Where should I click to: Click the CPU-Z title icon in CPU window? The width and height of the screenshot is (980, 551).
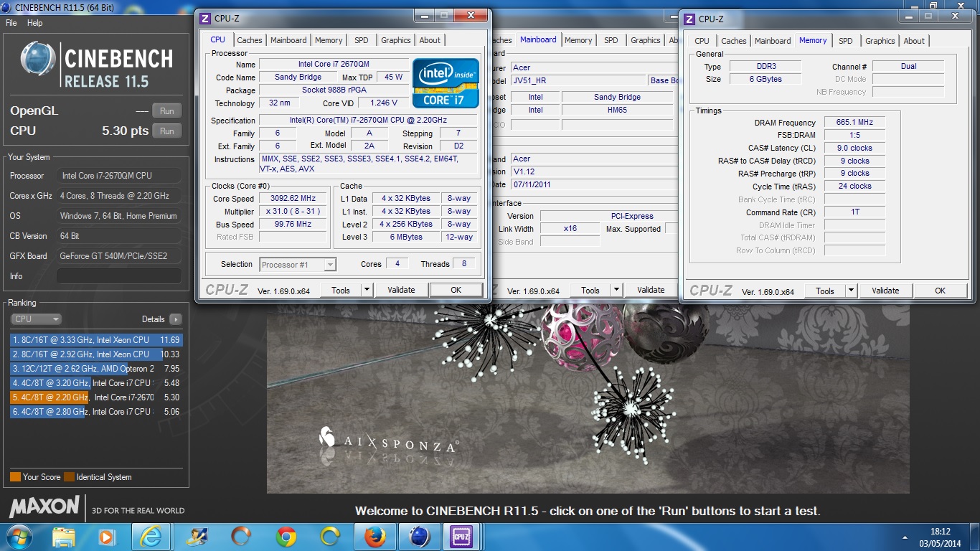205,19
